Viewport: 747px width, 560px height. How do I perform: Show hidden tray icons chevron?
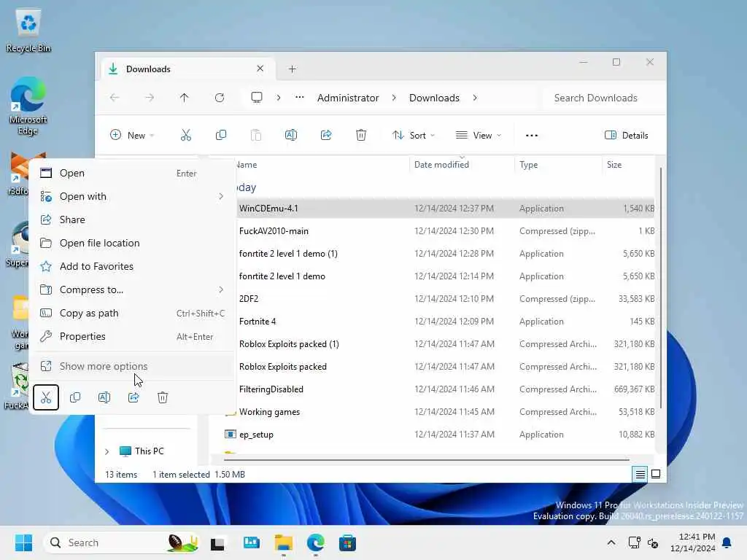point(611,542)
